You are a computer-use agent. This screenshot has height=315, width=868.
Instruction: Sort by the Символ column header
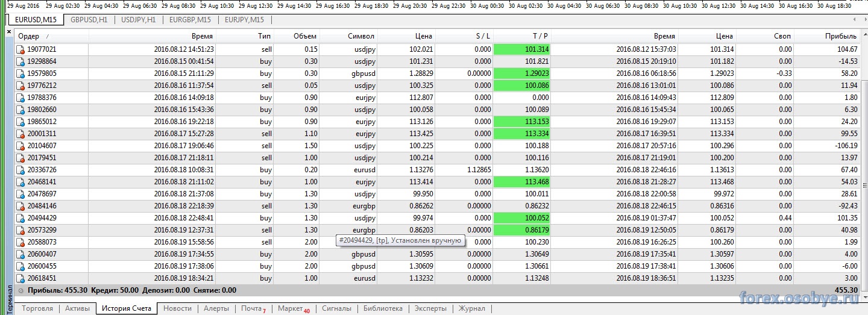coord(348,36)
